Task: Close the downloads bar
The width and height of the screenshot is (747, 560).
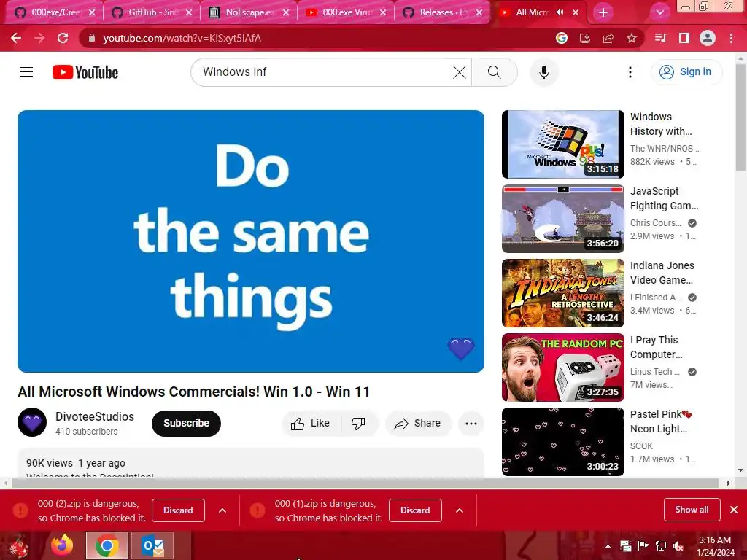Action: coord(734,510)
